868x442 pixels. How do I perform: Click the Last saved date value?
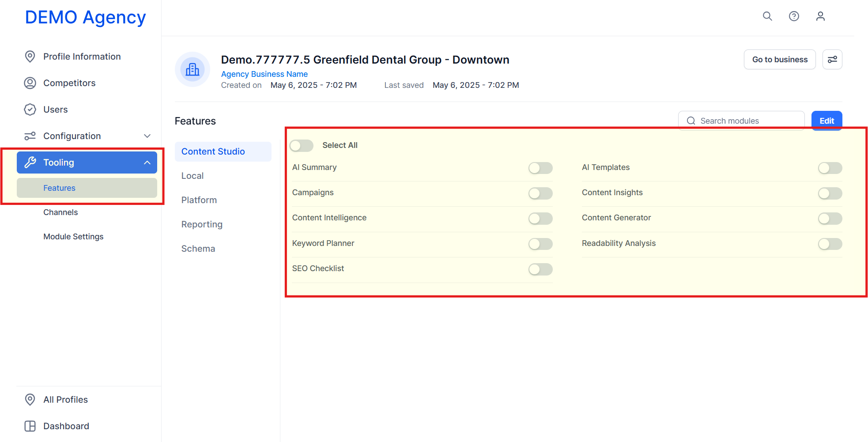coord(476,85)
